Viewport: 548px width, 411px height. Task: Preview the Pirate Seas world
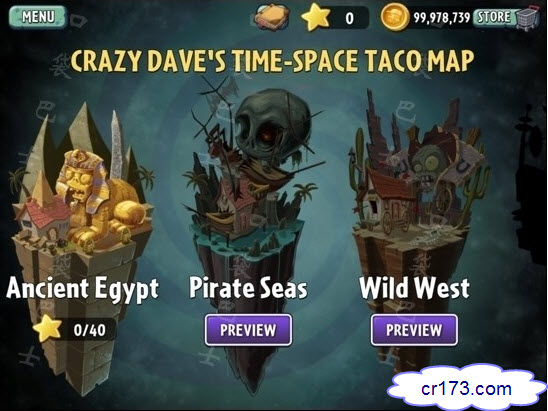(x=248, y=330)
